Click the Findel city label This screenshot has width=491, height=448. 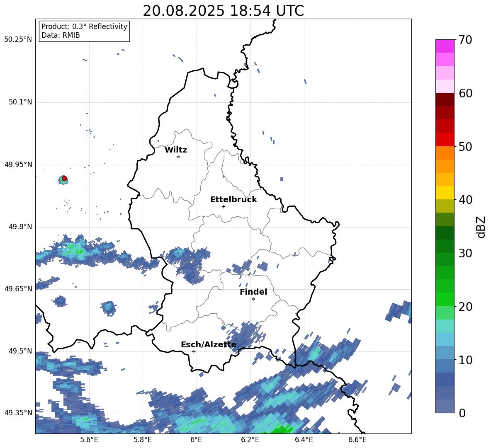tap(253, 292)
